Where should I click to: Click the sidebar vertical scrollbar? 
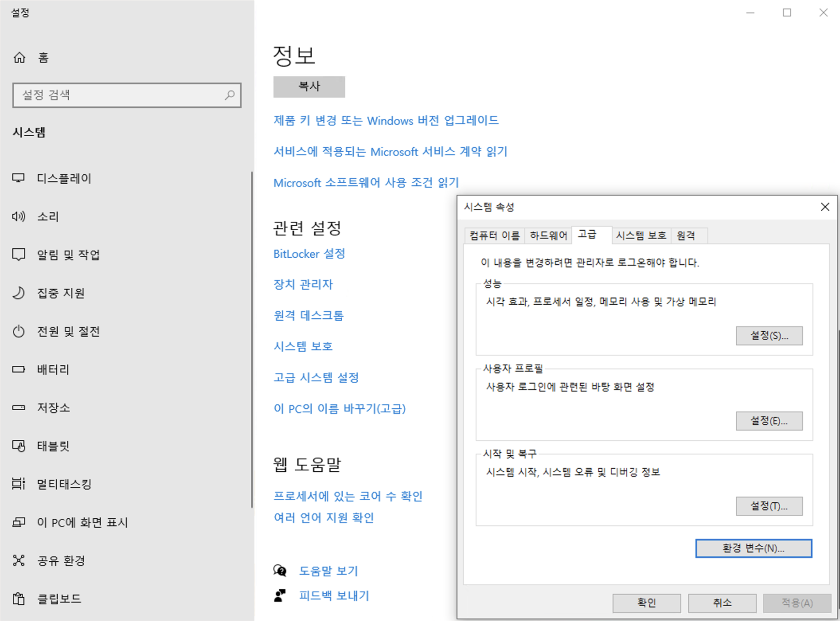tap(252, 340)
